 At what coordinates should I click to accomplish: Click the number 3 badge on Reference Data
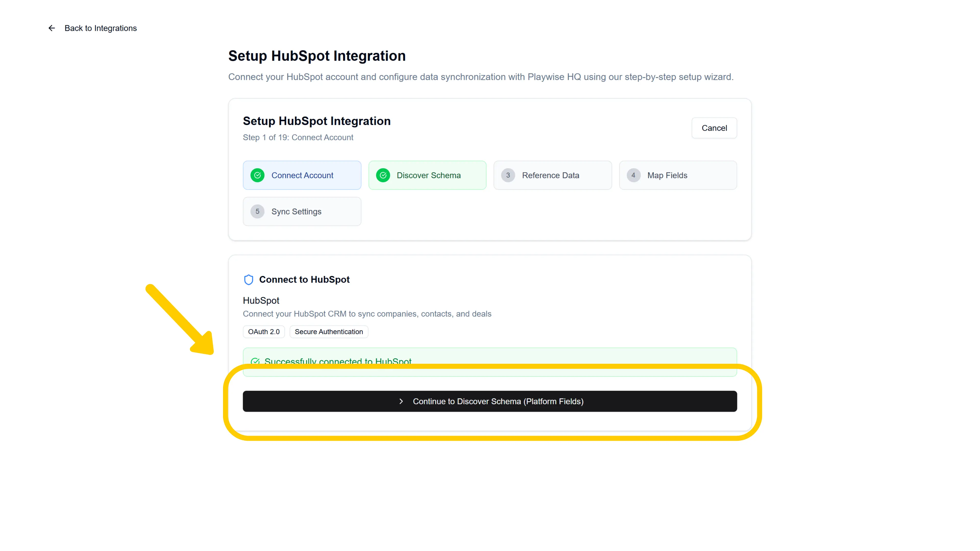(x=508, y=175)
